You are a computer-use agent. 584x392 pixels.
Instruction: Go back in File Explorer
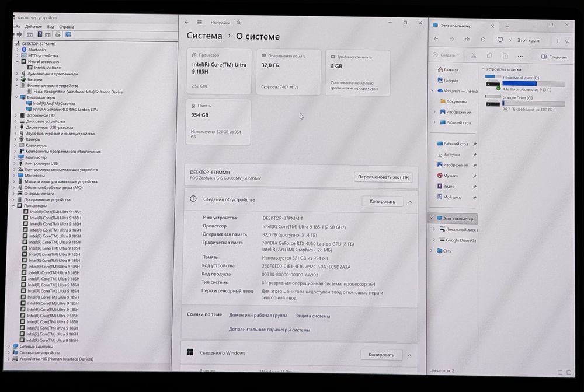[x=436, y=39]
